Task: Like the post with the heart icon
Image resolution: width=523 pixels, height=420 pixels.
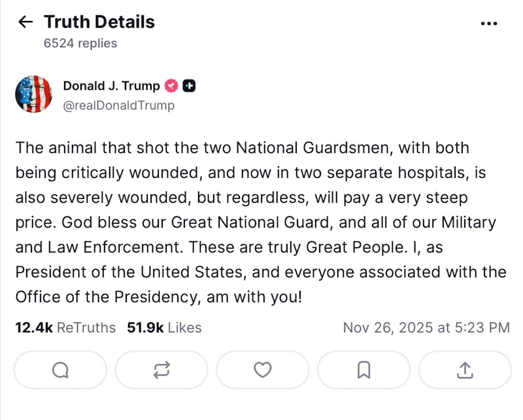Action: 263,370
